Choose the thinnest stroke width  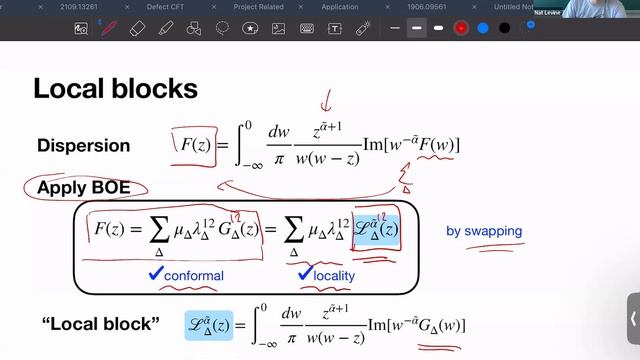tap(395, 28)
